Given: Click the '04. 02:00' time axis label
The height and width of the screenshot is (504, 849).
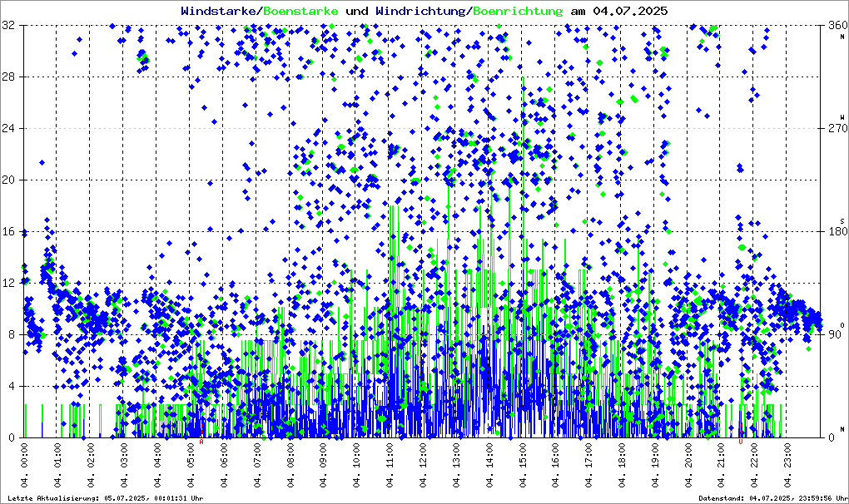Looking at the screenshot, I should (91, 465).
